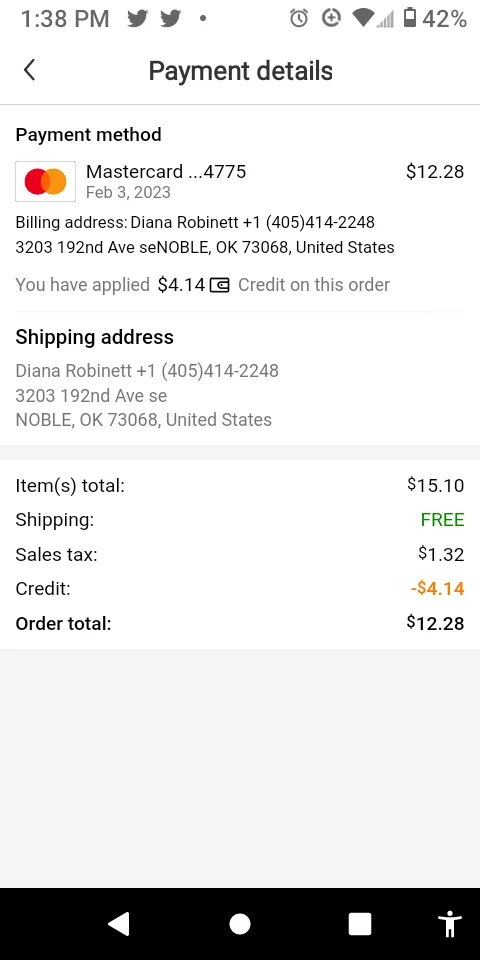
Task: Tap the Order total $12.28 amount
Action: [435, 623]
